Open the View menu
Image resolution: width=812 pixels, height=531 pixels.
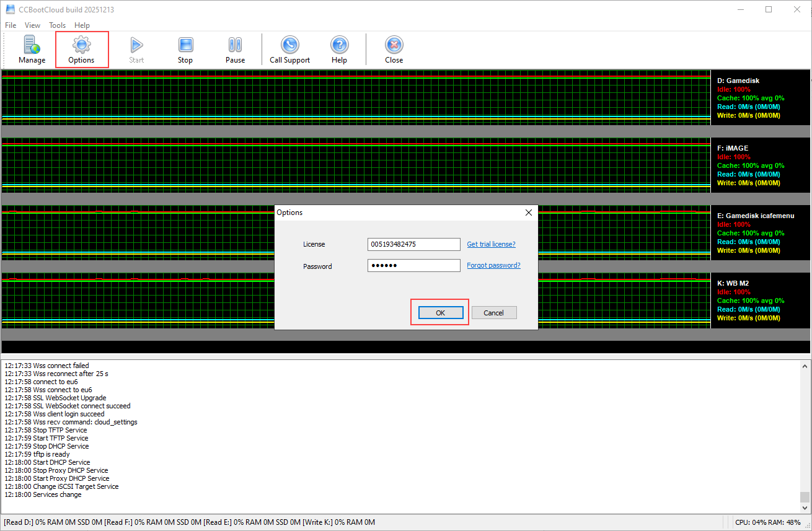(32, 25)
